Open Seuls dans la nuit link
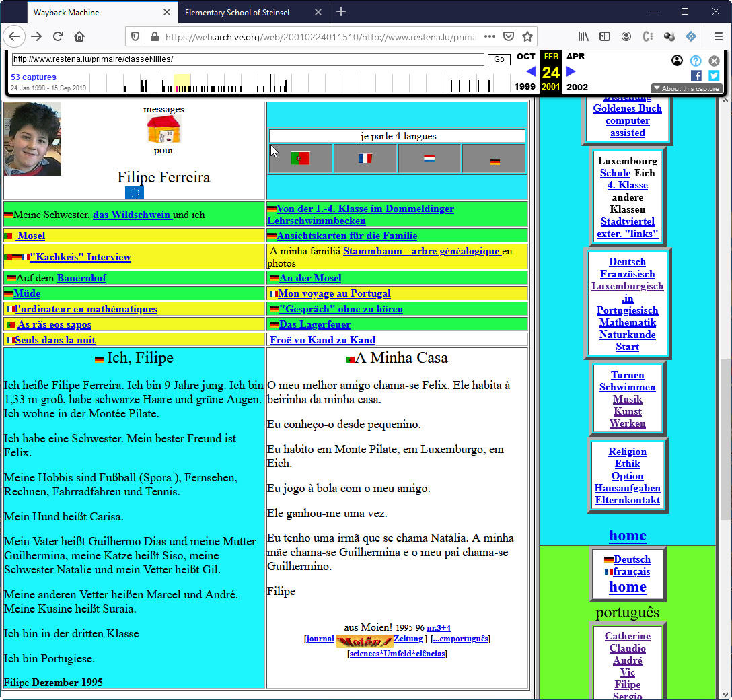This screenshot has height=700, width=732. pos(55,339)
